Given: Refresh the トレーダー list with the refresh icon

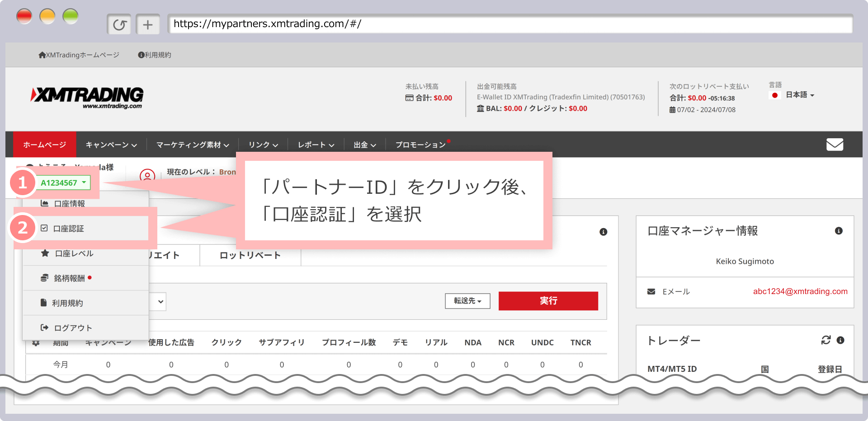Looking at the screenshot, I should 826,340.
